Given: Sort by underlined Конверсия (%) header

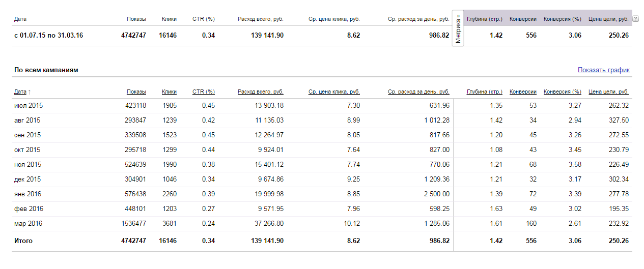Looking at the screenshot, I should [563, 92].
